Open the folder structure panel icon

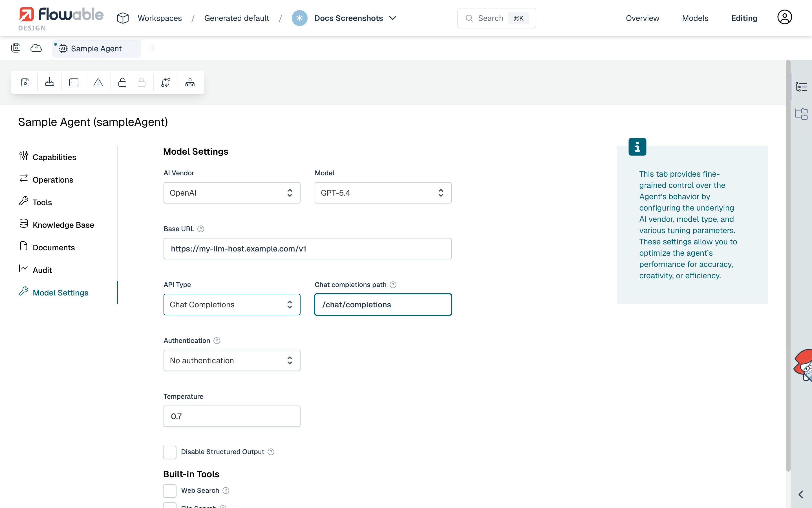click(801, 114)
